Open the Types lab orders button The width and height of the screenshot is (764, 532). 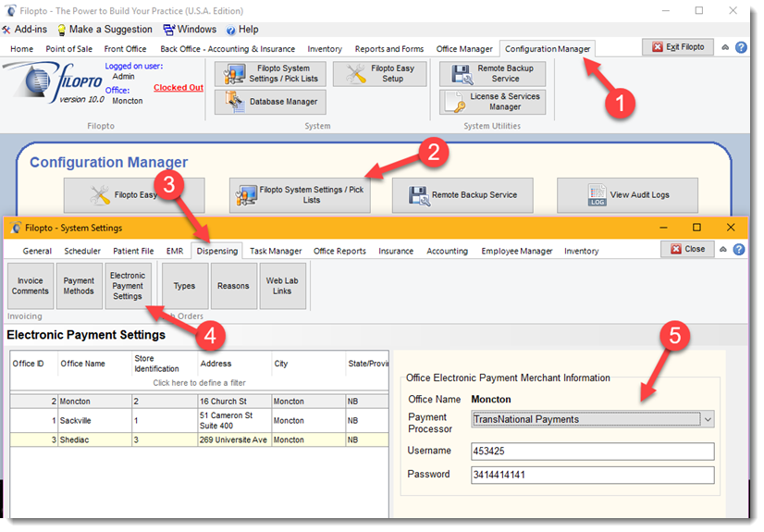tap(185, 286)
